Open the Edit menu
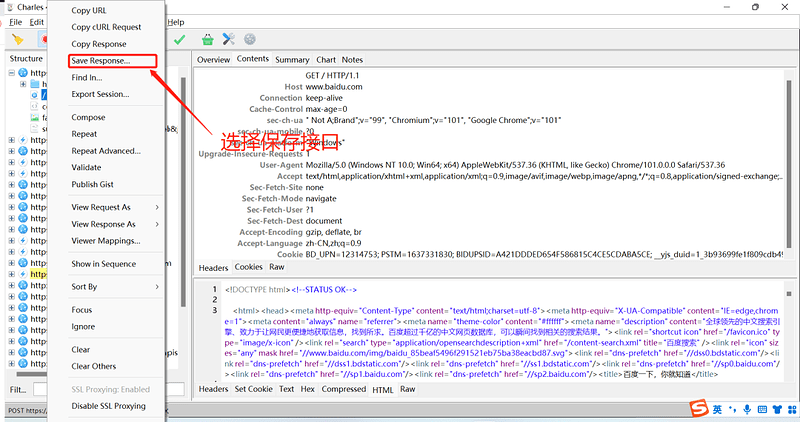The image size is (800, 422). [36, 22]
